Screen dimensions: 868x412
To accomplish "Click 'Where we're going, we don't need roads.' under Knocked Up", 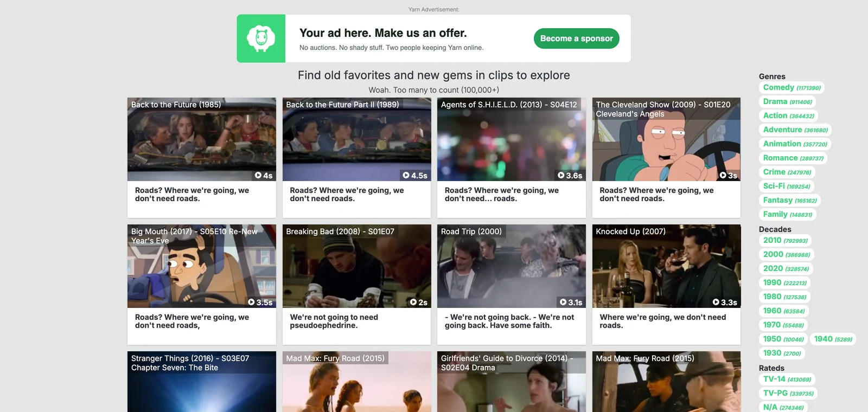I will tap(663, 321).
